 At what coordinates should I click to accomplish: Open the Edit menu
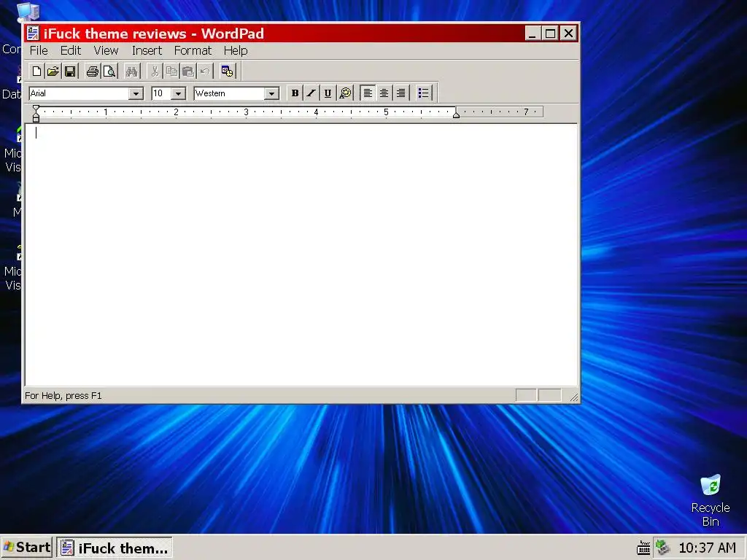point(71,50)
